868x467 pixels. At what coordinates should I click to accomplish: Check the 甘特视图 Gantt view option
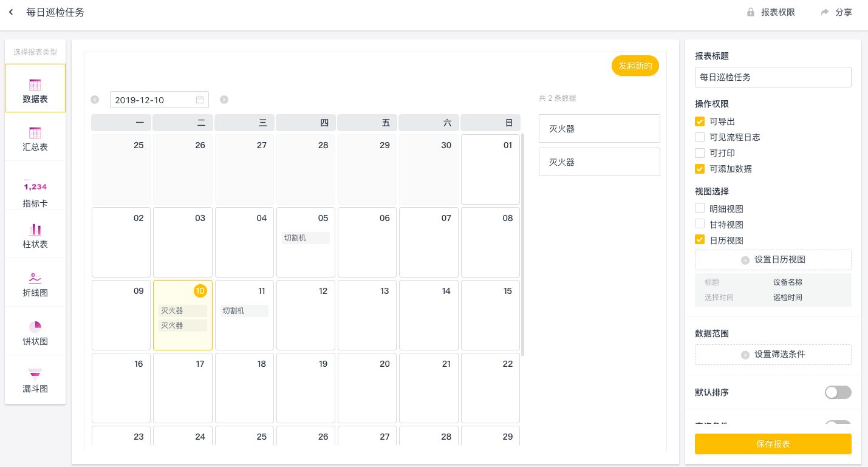[700, 225]
